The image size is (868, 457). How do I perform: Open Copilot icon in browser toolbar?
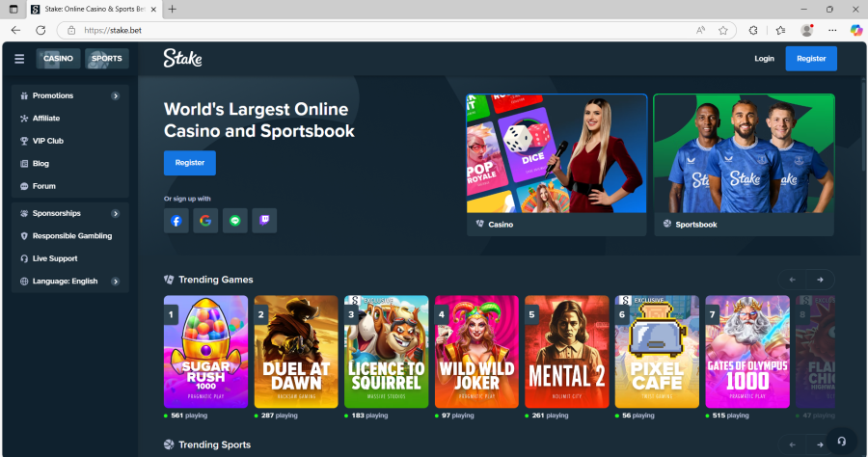pyautogui.click(x=856, y=31)
